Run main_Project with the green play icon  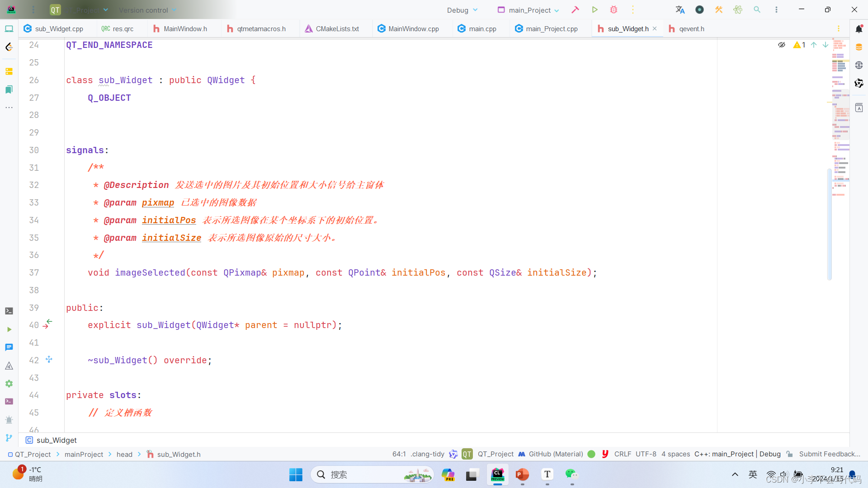point(594,9)
